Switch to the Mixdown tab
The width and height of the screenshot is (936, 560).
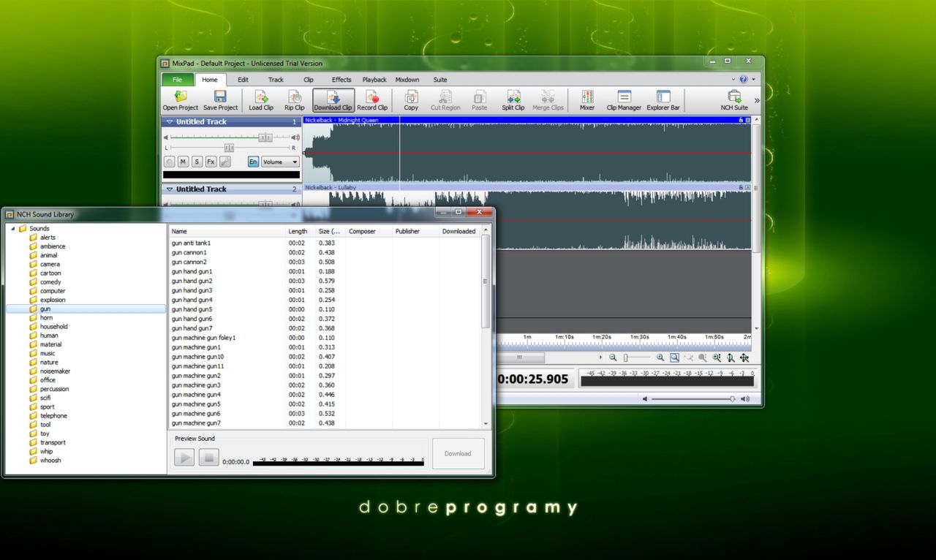click(x=407, y=80)
